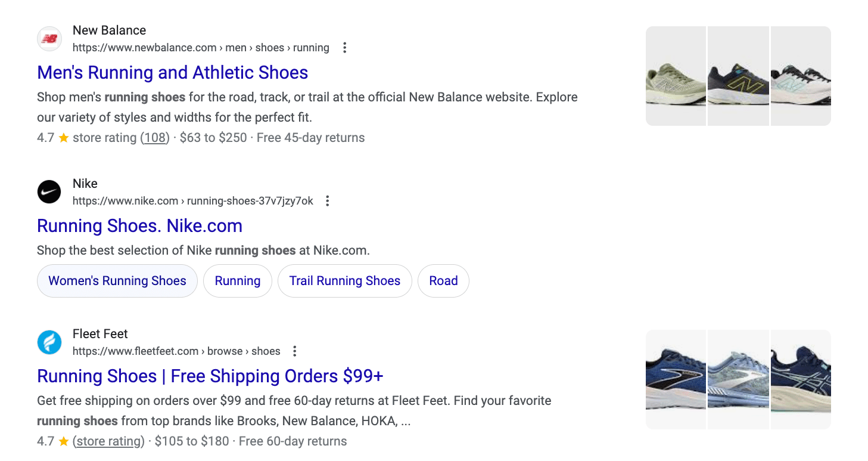Open the three-dot menu on the New Balance result
Image resolution: width=868 pixels, height=461 pixels.
[x=344, y=47]
